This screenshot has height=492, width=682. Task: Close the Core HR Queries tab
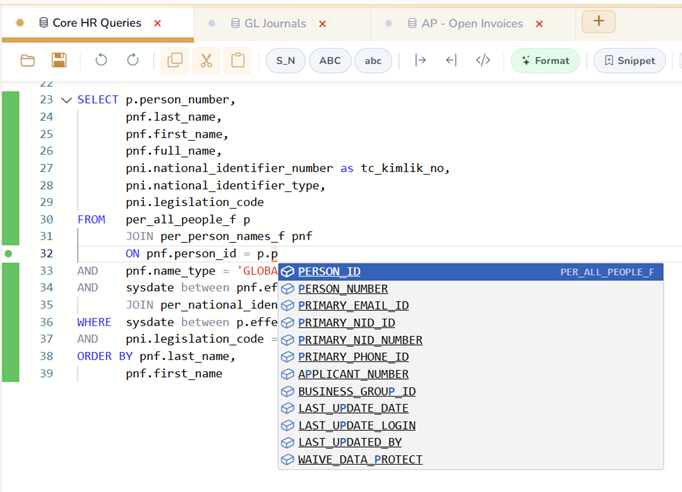(x=157, y=23)
